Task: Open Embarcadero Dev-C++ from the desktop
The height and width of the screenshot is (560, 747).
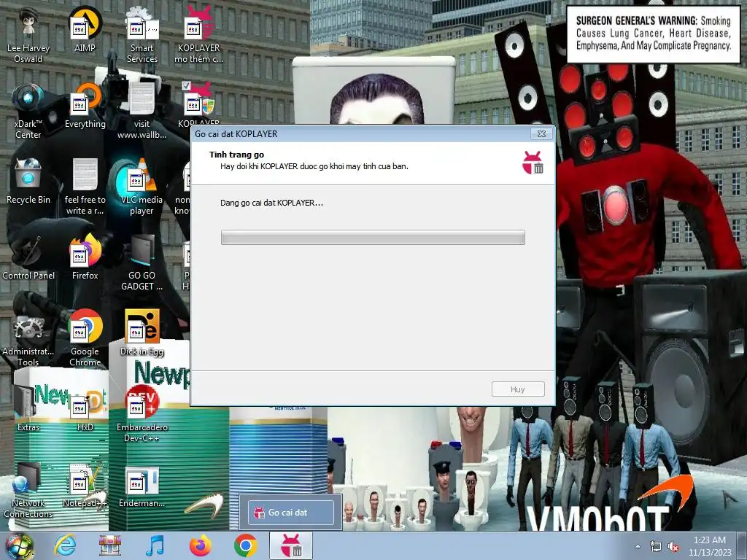Action: click(142, 415)
